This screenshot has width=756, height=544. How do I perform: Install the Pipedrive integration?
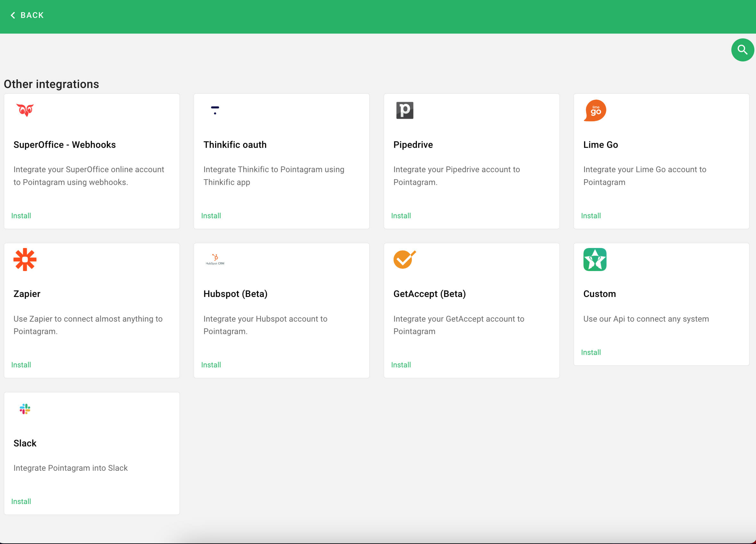point(401,215)
